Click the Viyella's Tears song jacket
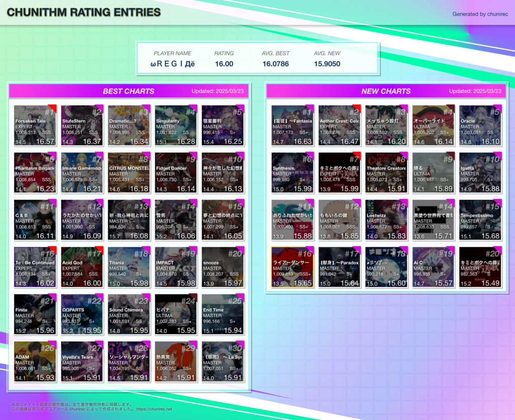Image resolution: width=515 pixels, height=420 pixels. (82, 362)
